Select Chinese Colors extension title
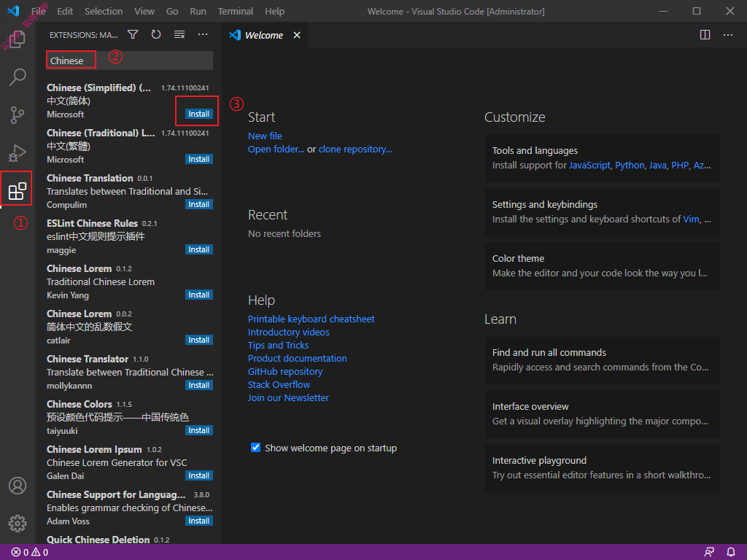747x560 pixels. coord(79,404)
